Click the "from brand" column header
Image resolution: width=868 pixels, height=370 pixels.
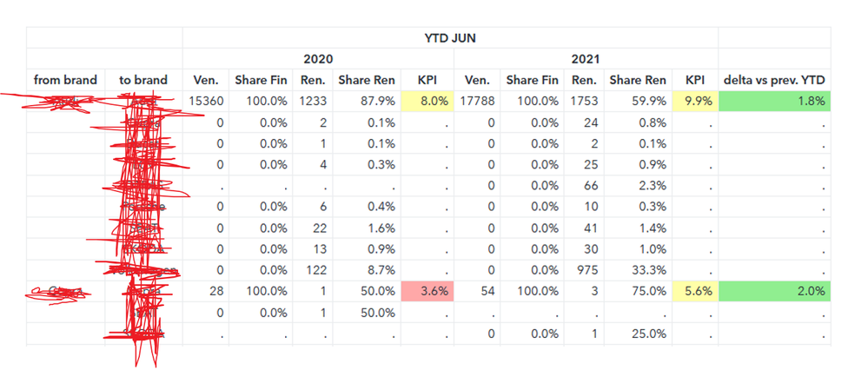[65, 81]
